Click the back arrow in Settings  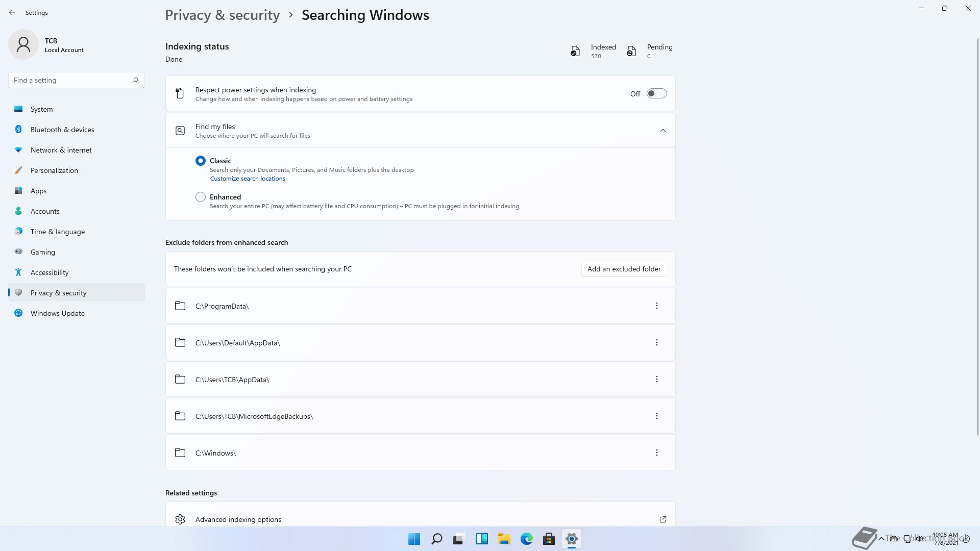[x=12, y=13]
